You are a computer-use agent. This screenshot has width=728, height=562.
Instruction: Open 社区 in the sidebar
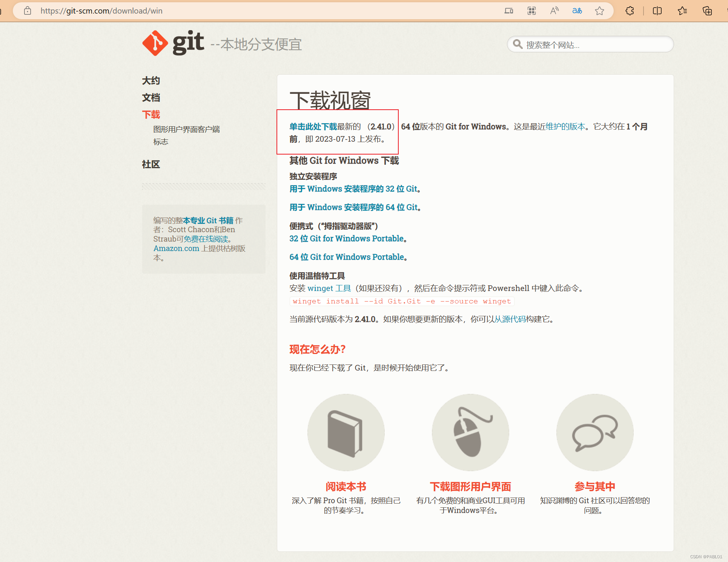151,164
